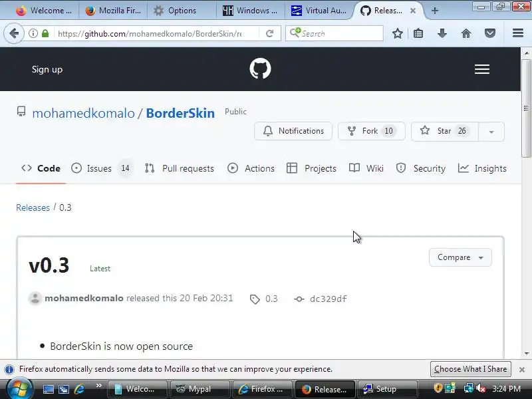Click the scrollbar down arrow
This screenshot has width=532, height=399.
(x=527, y=354)
